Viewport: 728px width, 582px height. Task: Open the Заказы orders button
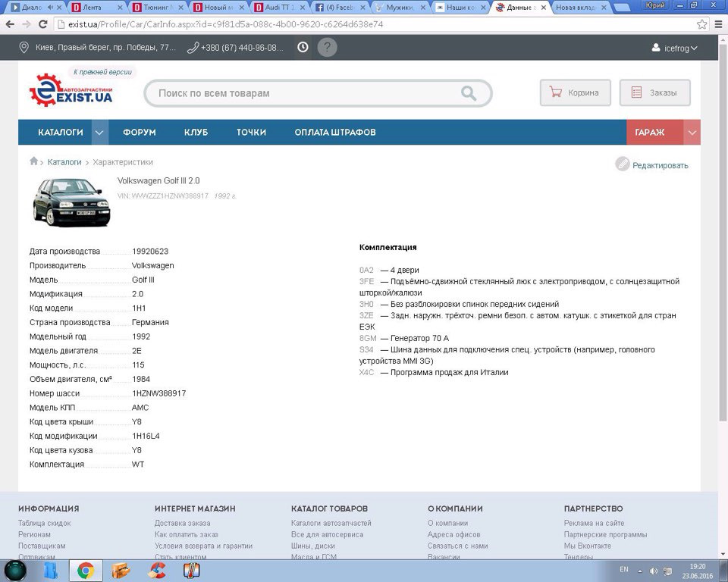coord(655,92)
